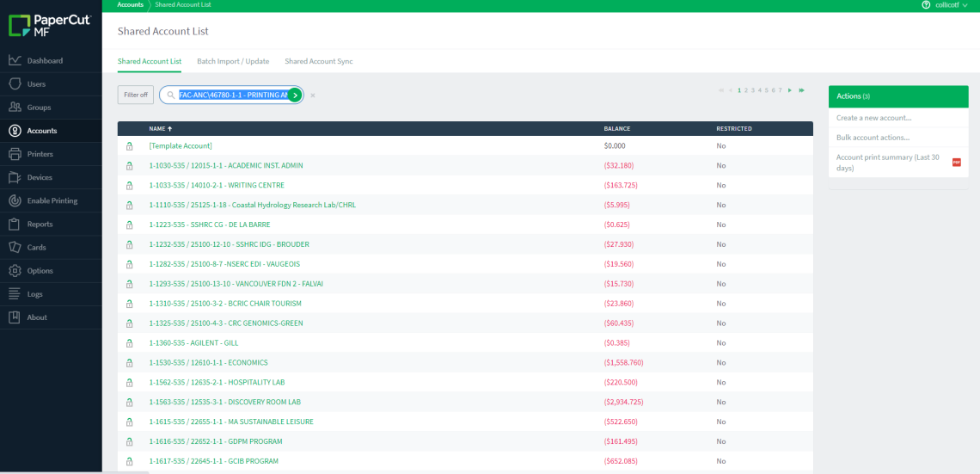Click the Filter off button

point(136,95)
